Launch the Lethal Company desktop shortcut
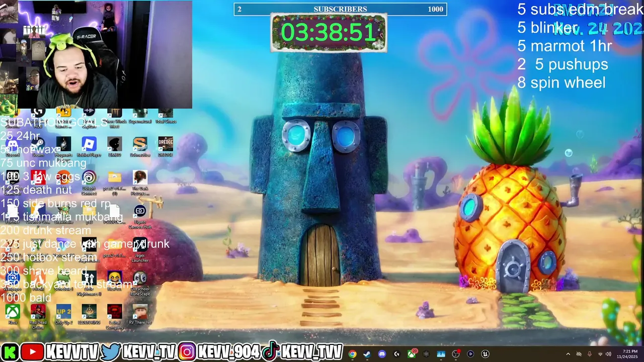The height and width of the screenshot is (362, 644). [115, 317]
